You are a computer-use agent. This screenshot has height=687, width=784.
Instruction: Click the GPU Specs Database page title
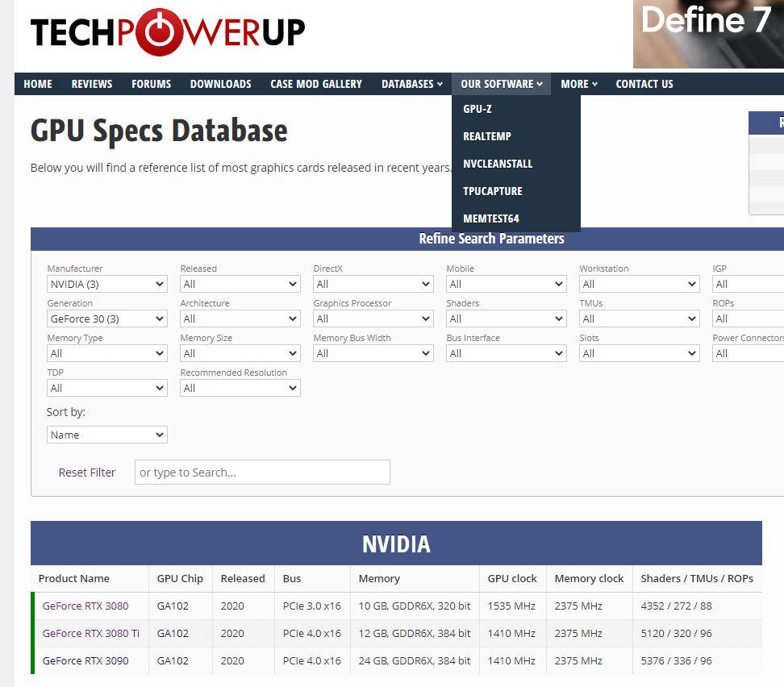[x=159, y=131]
